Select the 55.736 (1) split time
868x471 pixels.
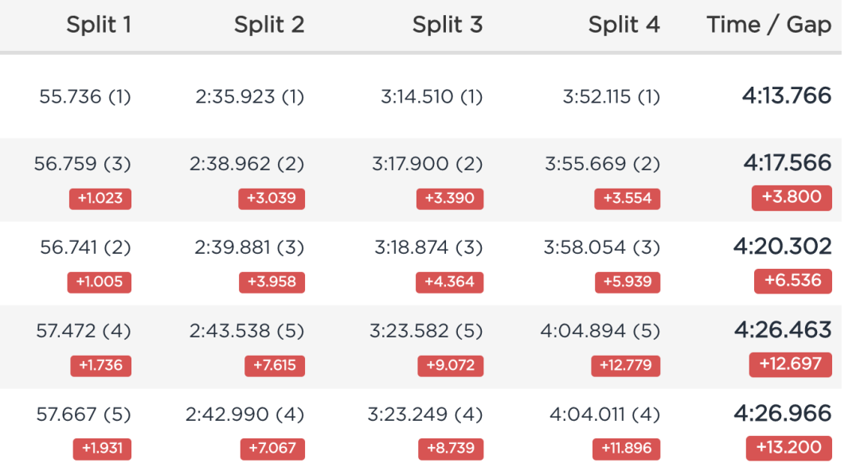click(84, 97)
